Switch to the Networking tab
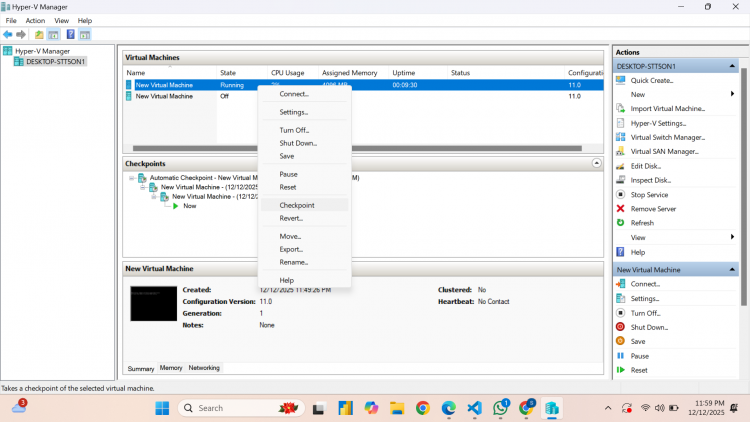The height and width of the screenshot is (422, 750). click(x=204, y=368)
